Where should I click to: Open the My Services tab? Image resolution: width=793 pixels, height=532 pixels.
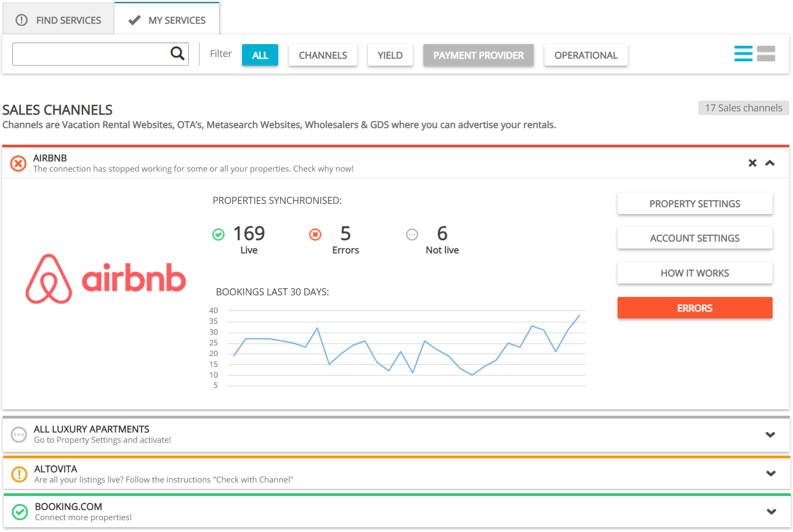point(167,20)
